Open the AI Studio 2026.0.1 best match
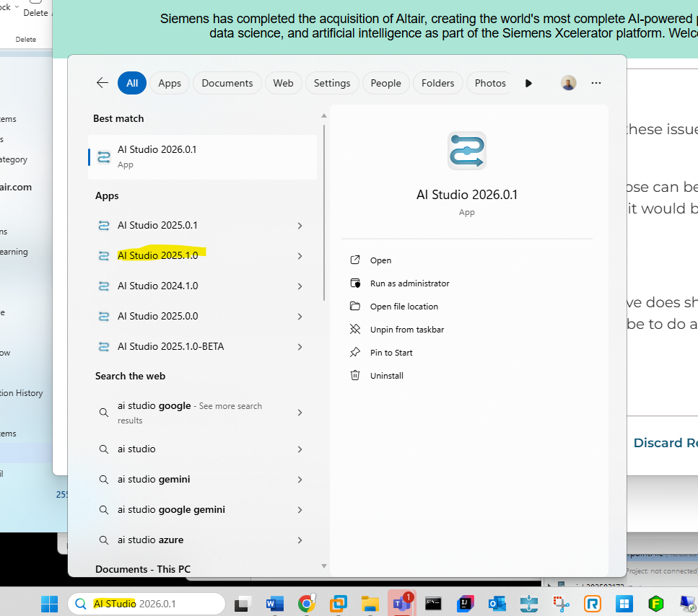Viewport: 698px width, 616px height. coord(202,157)
